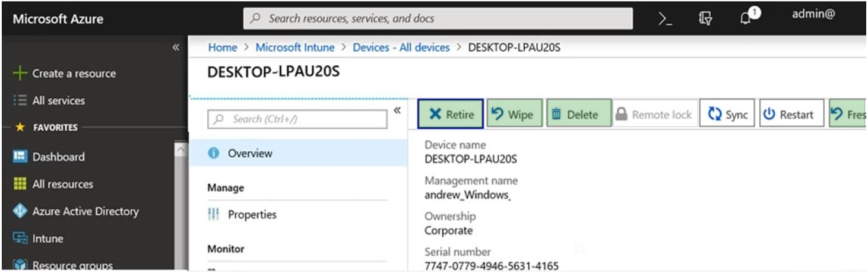
Task: Open the Cloud Shell terminal icon
Action: click(x=666, y=19)
